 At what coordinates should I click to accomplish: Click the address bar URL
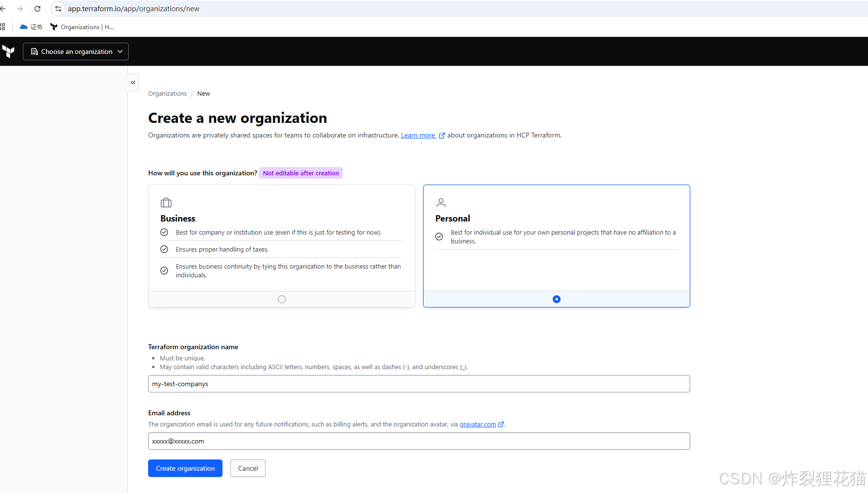(134, 9)
